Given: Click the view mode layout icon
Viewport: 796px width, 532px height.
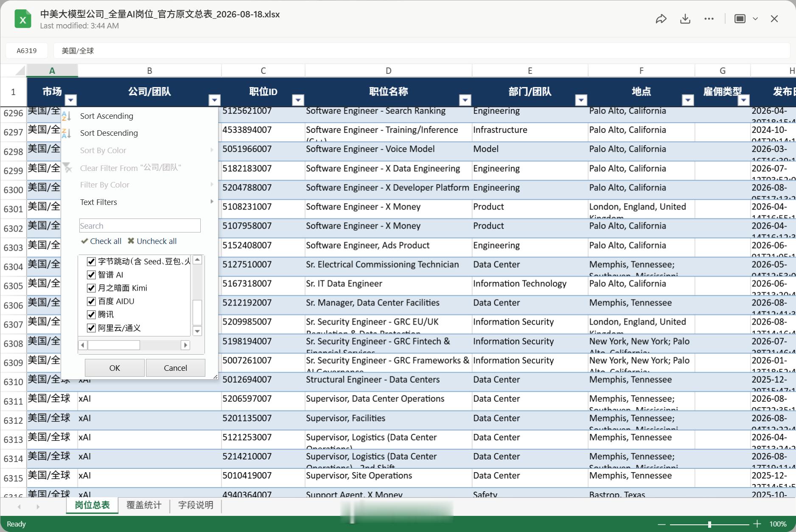Looking at the screenshot, I should 740,19.
